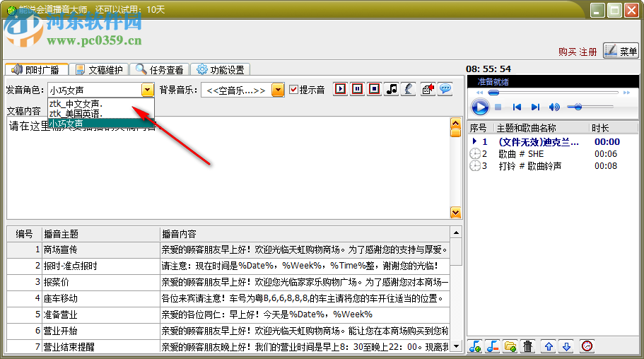Click the music note toolbar icon
The width and height of the screenshot is (644, 359).
(x=392, y=89)
